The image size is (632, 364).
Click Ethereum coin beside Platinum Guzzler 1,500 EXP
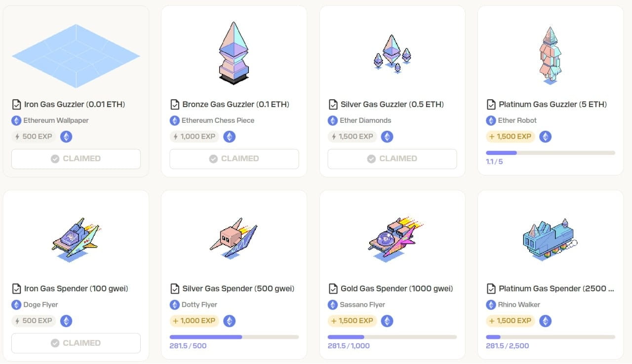click(545, 137)
